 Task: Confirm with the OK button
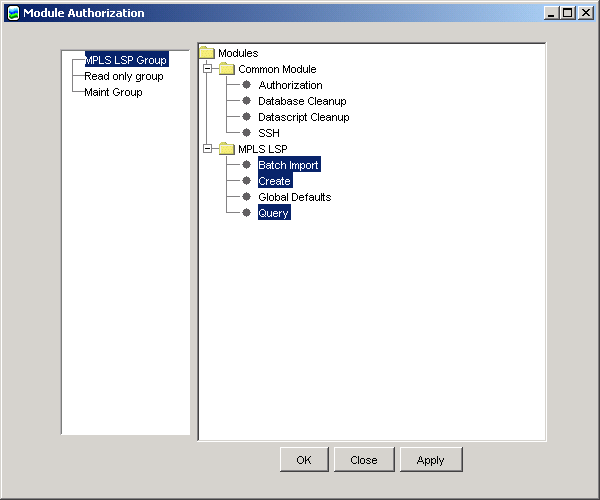(304, 459)
